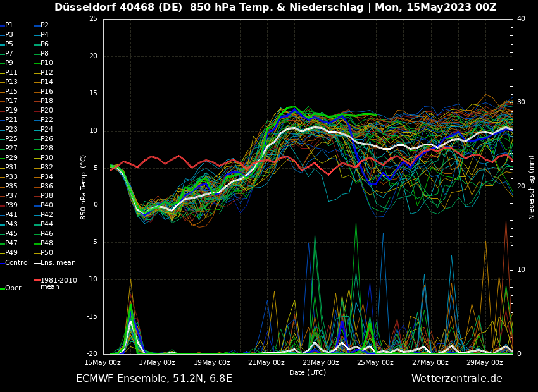Viewport: 538px width, 392px height.
Task: Select the Oper legend entry
Action: coord(13,288)
